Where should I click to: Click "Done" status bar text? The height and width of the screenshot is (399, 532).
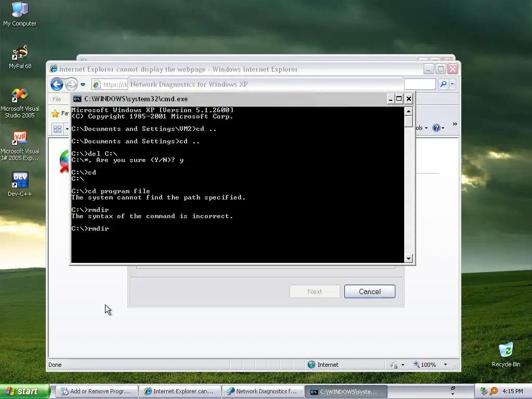click(55, 365)
